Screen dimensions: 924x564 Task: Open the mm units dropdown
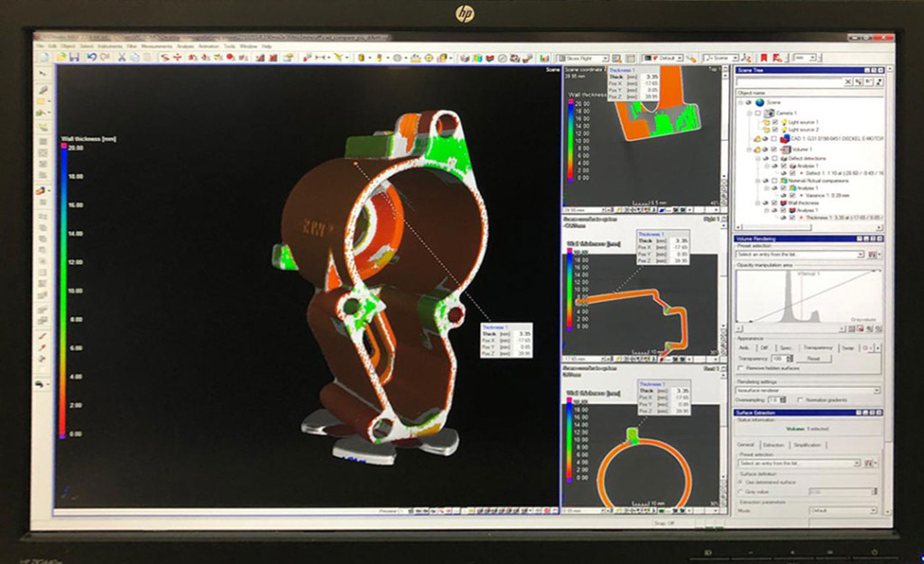pyautogui.click(x=811, y=59)
